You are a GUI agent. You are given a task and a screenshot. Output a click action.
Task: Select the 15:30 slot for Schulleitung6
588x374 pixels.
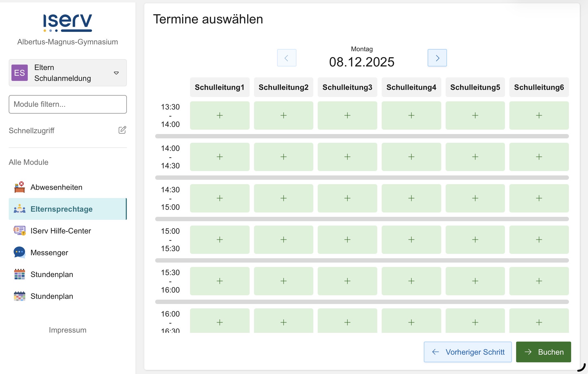click(539, 281)
